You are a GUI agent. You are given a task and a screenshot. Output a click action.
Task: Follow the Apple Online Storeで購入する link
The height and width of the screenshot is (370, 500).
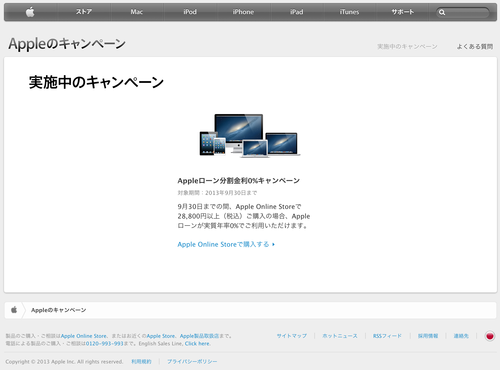pos(226,244)
